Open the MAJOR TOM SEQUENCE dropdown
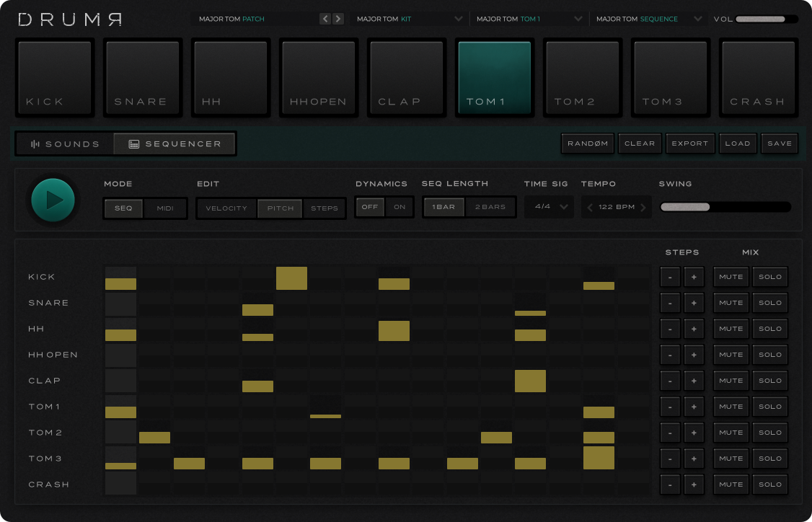Viewport: 812px width, 522px height. [649, 19]
